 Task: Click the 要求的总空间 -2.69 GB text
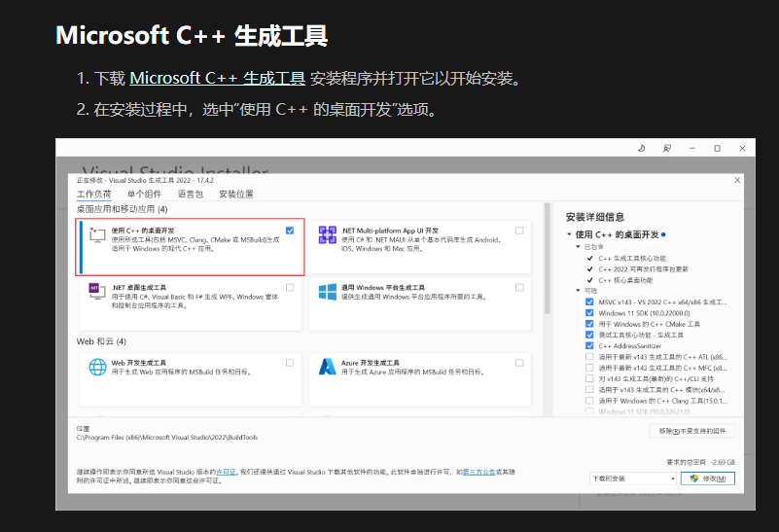pyautogui.click(x=700, y=462)
